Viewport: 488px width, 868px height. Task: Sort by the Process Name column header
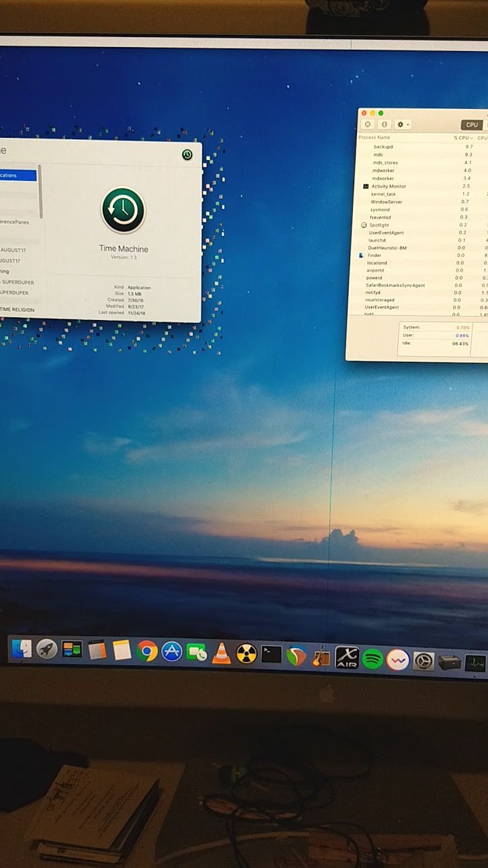point(374,137)
